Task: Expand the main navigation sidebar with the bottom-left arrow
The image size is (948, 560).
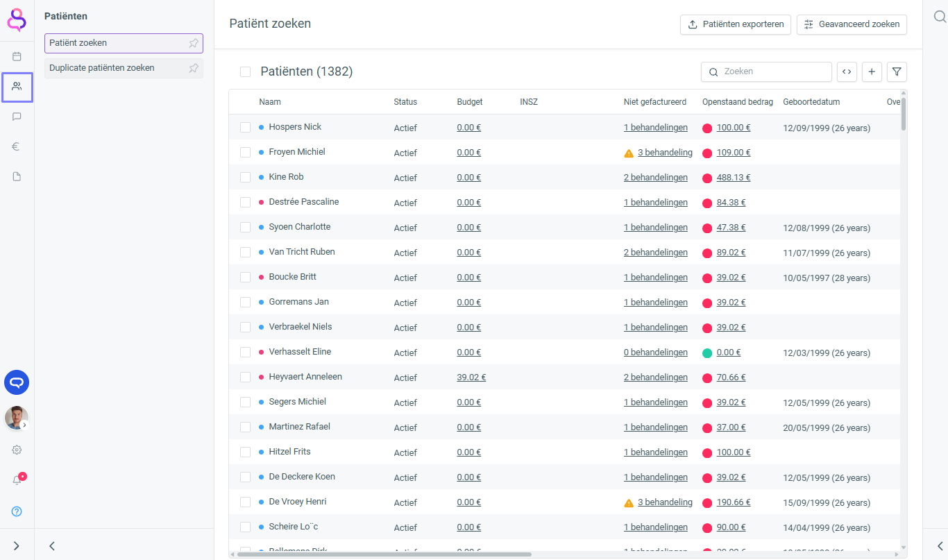Action: [17, 546]
